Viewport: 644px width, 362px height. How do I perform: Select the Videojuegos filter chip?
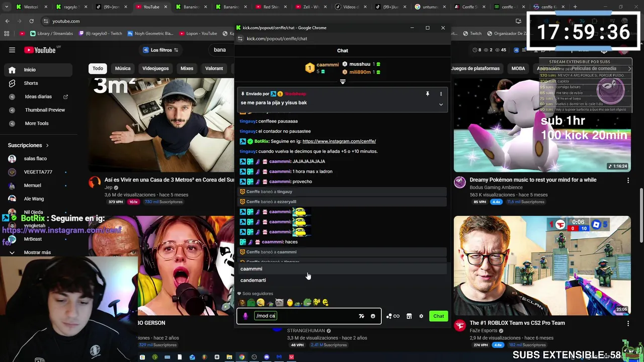pos(155,68)
